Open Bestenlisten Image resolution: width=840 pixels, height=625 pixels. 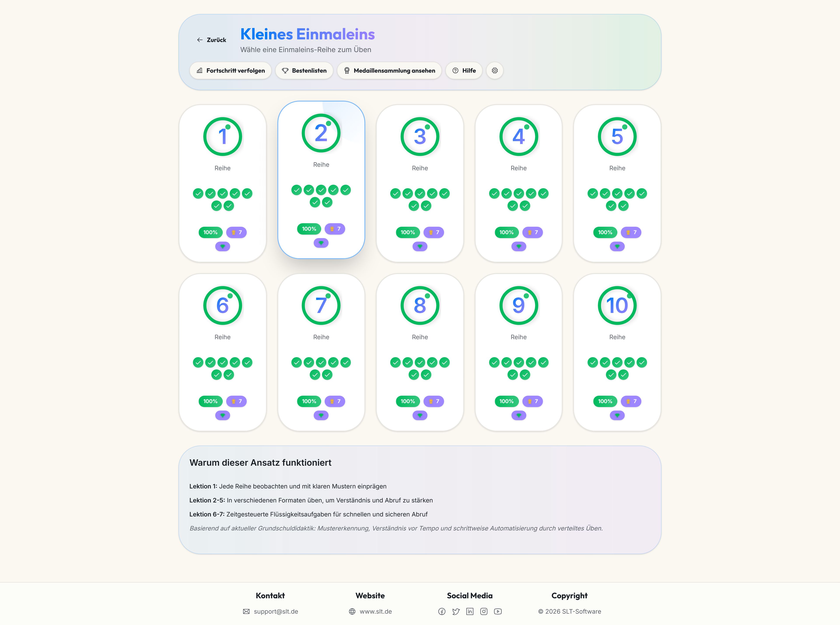(x=304, y=70)
